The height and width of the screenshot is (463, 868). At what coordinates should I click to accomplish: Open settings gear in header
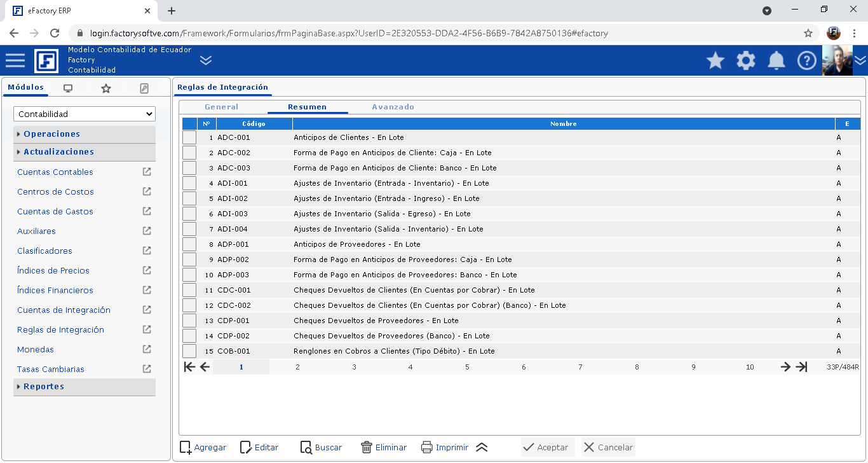(x=746, y=60)
